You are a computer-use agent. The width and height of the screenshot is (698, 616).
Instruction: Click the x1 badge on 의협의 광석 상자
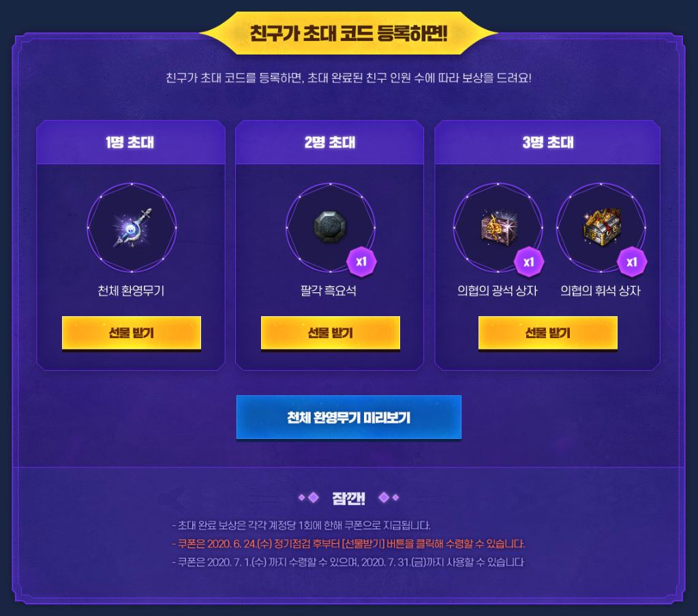[529, 262]
